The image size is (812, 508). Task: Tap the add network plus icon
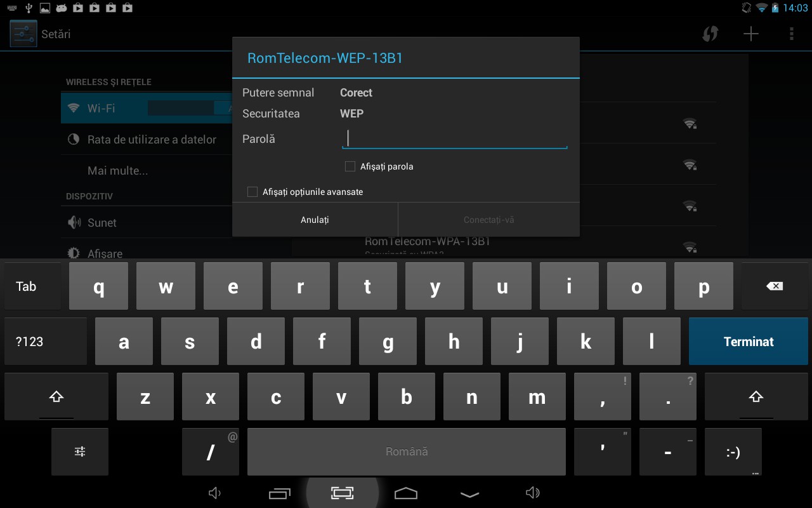pyautogui.click(x=750, y=34)
